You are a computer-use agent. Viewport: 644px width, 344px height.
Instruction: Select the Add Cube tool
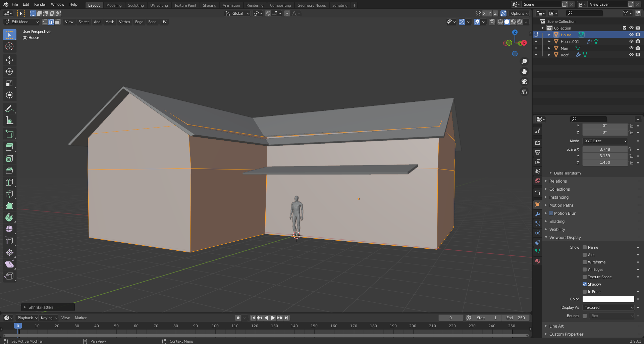click(x=9, y=134)
